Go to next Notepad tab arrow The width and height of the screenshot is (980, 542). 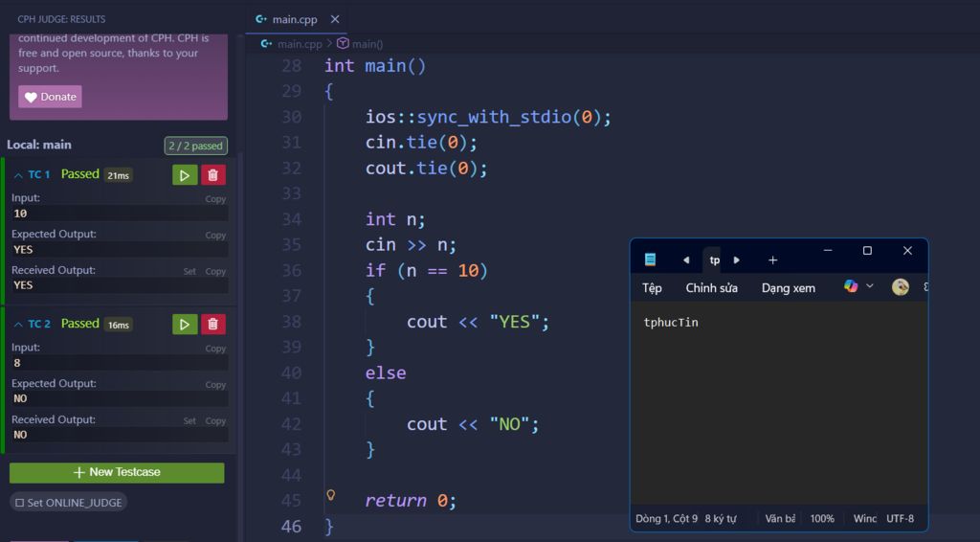click(x=736, y=260)
